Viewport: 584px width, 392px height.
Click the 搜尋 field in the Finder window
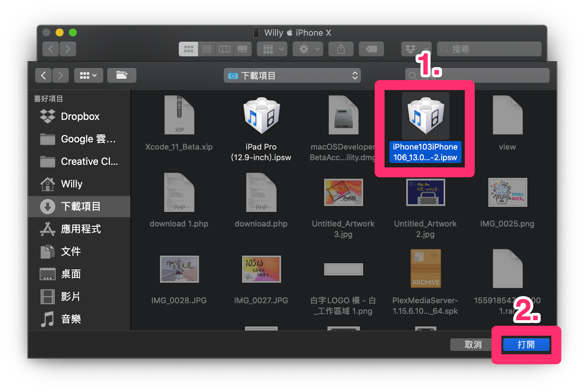pyautogui.click(x=489, y=49)
